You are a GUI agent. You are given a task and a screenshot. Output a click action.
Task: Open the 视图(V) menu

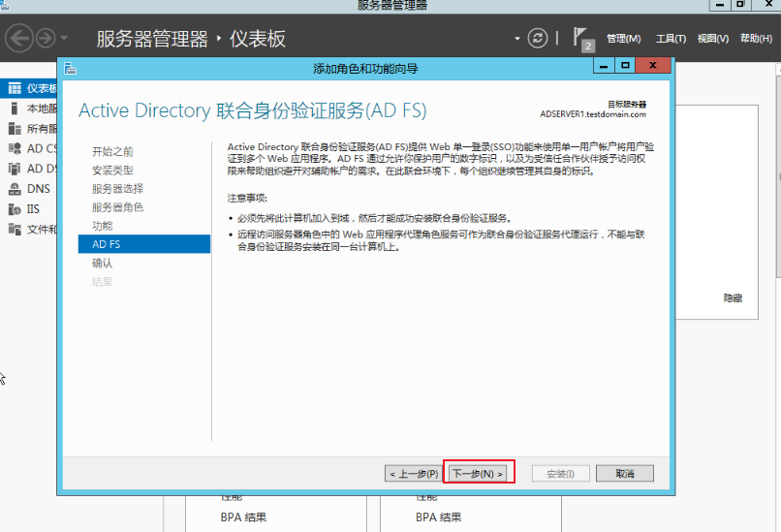713,39
